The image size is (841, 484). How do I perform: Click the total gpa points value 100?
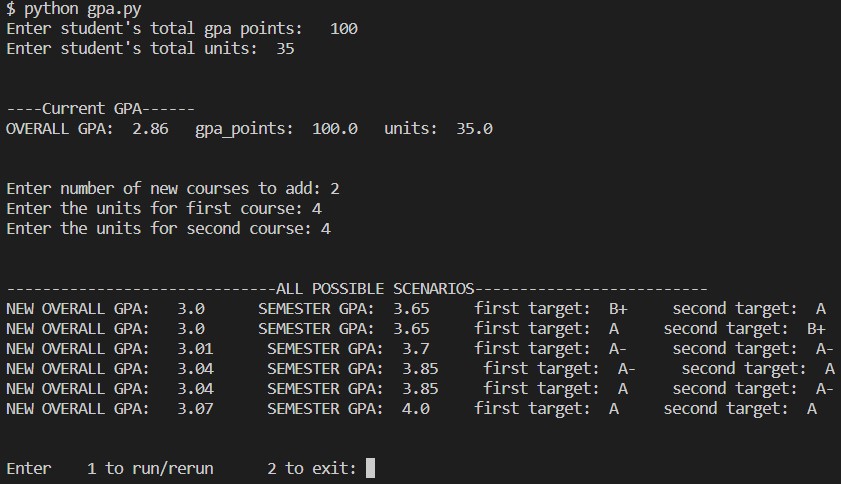click(343, 29)
